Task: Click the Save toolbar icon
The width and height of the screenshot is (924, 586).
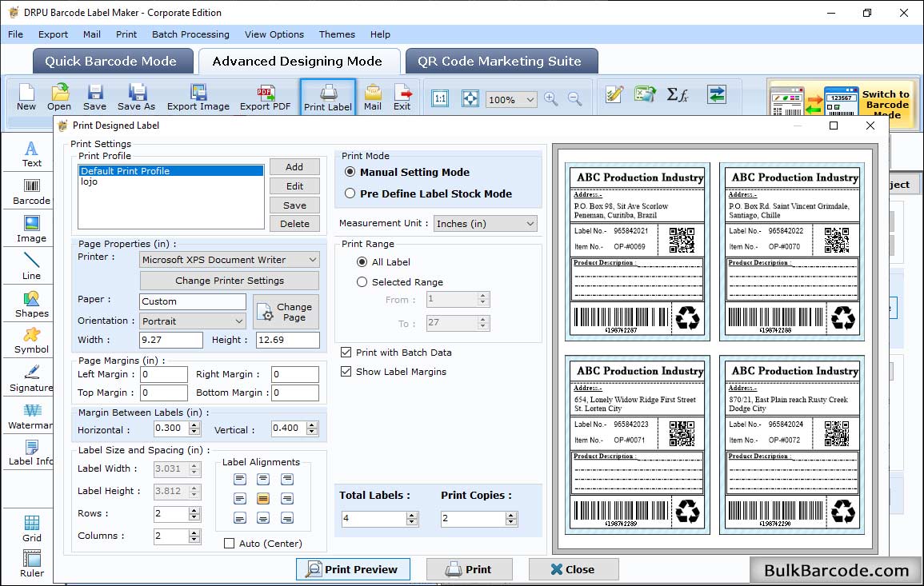Action: [94, 97]
